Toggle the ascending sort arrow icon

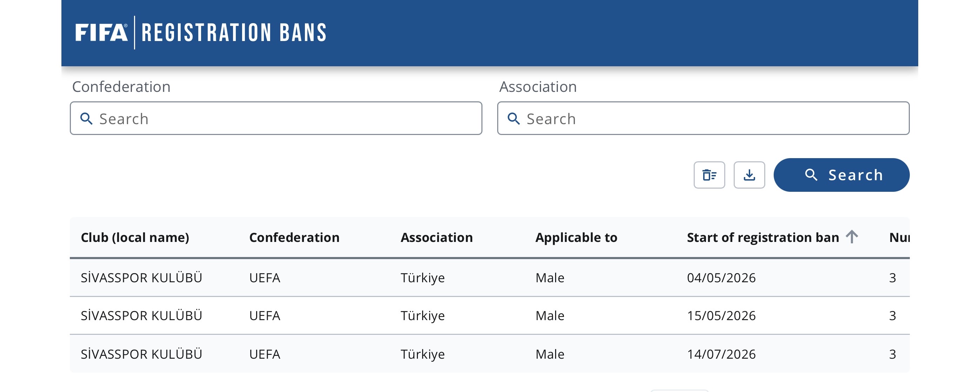coord(852,237)
